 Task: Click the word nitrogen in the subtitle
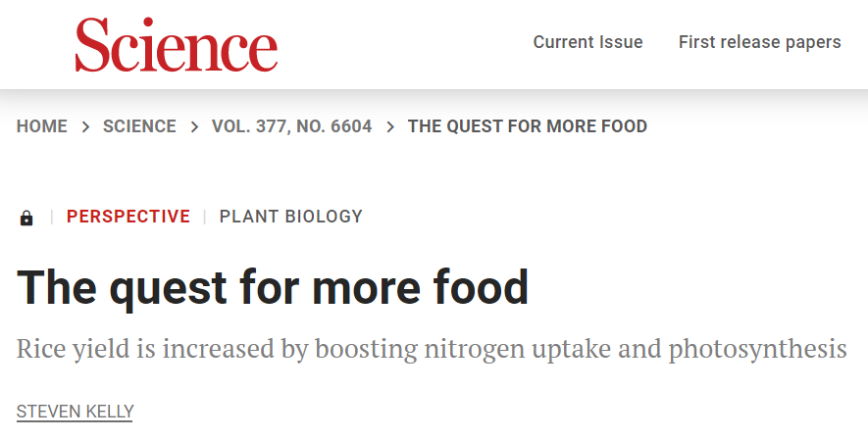[475, 350]
